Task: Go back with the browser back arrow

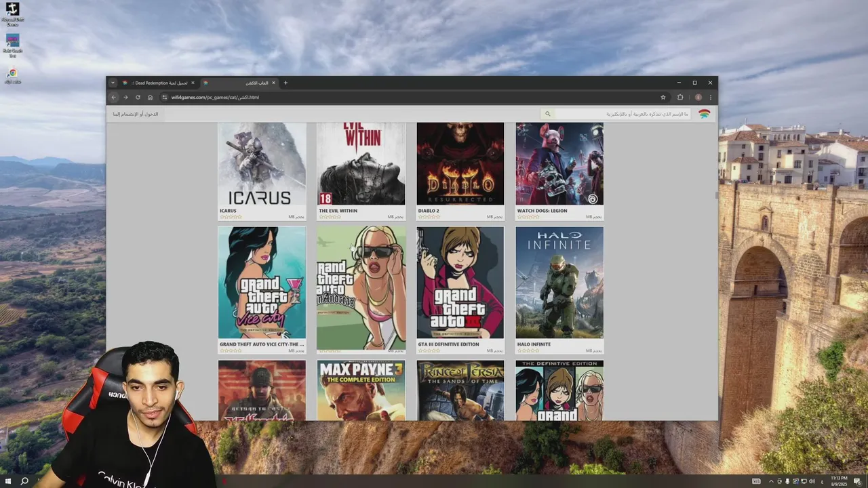Action: pos(114,97)
